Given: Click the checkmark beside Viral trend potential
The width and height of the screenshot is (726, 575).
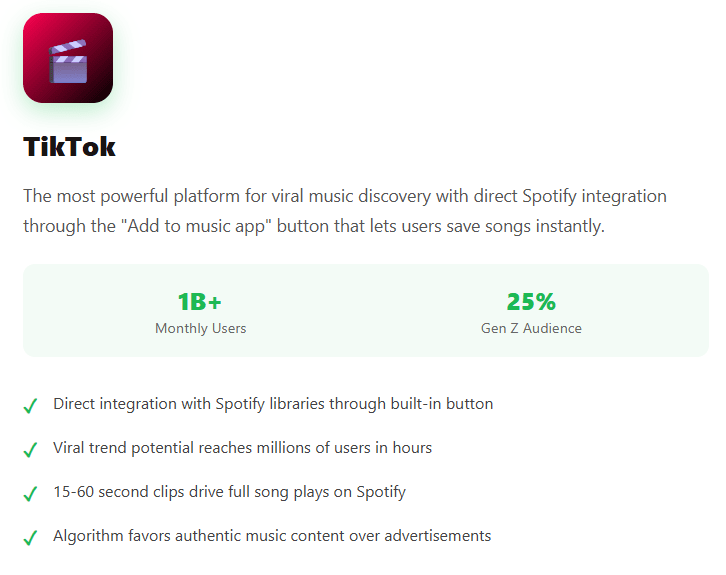Looking at the screenshot, I should coord(31,450).
